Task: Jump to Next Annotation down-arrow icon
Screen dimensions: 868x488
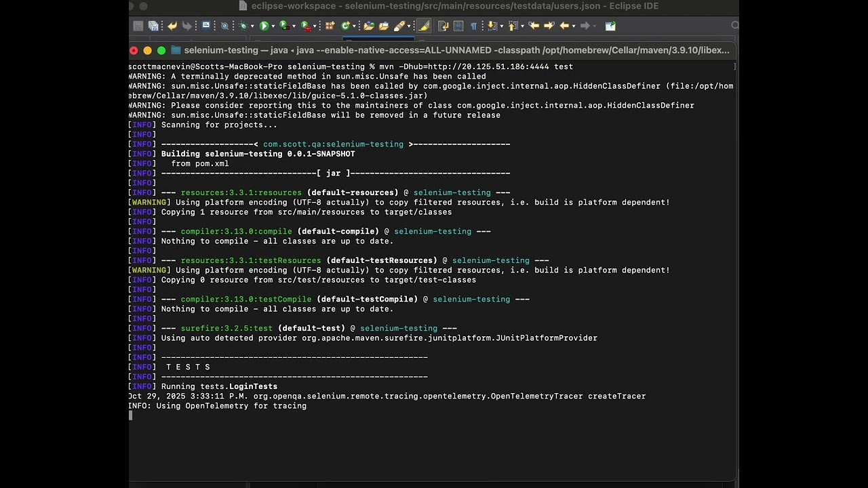Action: pyautogui.click(x=492, y=26)
